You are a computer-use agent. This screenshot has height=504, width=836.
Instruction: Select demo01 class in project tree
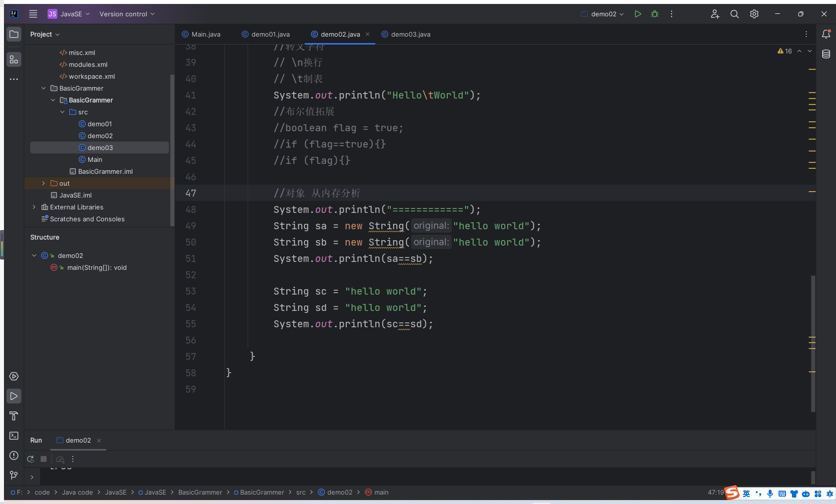pos(100,124)
